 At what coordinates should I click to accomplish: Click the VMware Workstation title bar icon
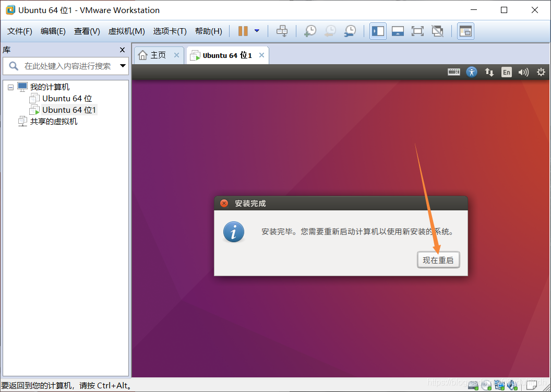pos(10,10)
